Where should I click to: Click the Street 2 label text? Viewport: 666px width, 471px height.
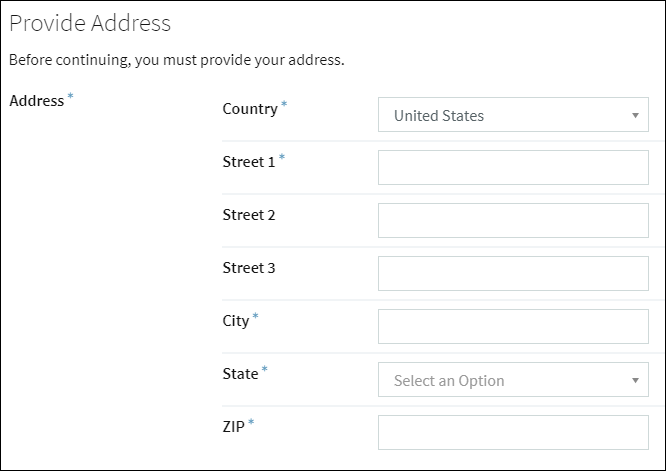click(x=248, y=215)
